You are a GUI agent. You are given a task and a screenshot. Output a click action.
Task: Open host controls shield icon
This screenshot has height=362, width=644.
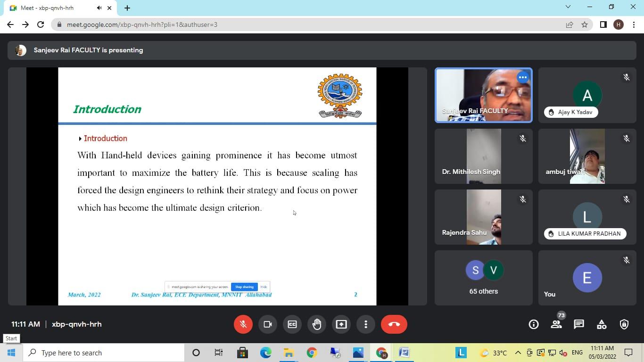[x=624, y=324]
